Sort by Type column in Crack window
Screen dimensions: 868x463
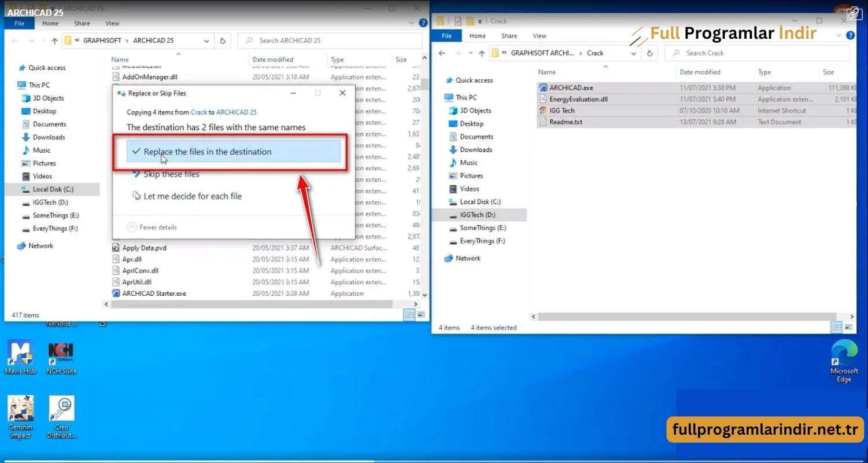click(x=764, y=72)
